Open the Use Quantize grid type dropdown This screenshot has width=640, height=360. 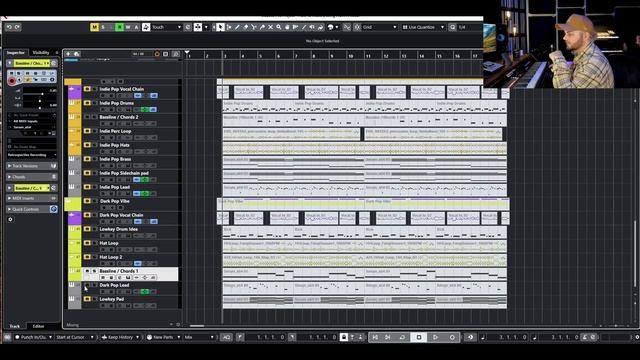pos(423,27)
